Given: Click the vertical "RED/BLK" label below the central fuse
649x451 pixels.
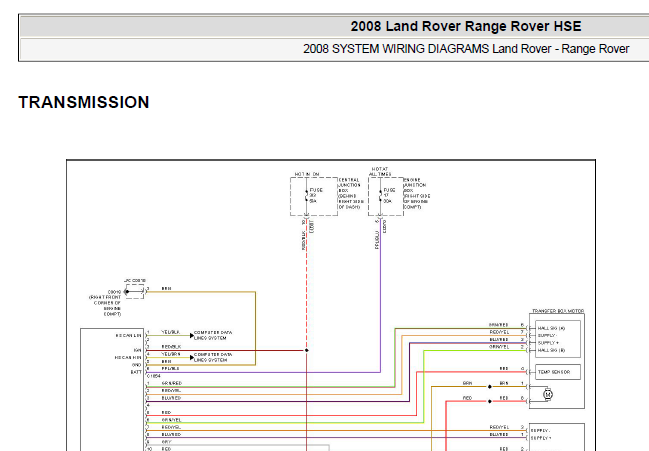Looking at the screenshot, I should click(x=303, y=240).
